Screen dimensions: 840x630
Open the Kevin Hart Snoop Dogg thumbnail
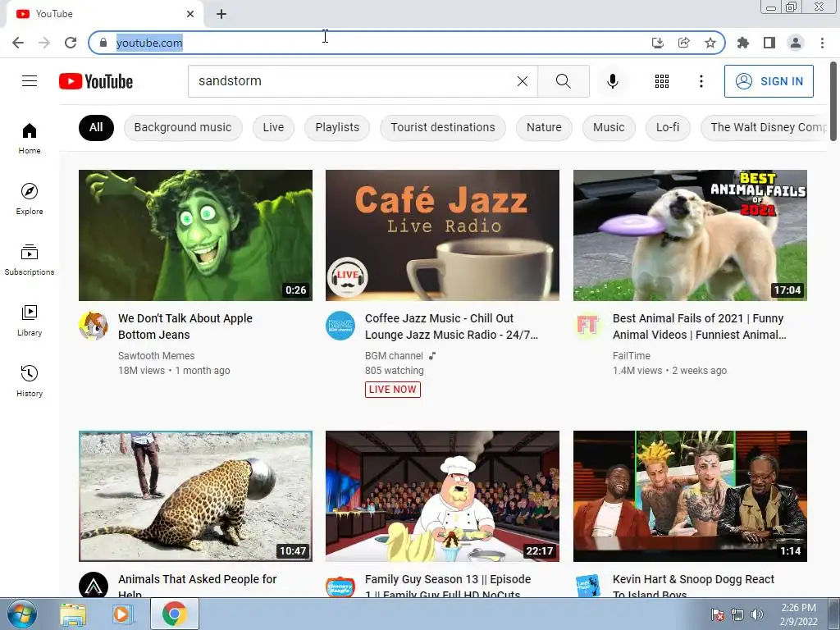coord(690,496)
